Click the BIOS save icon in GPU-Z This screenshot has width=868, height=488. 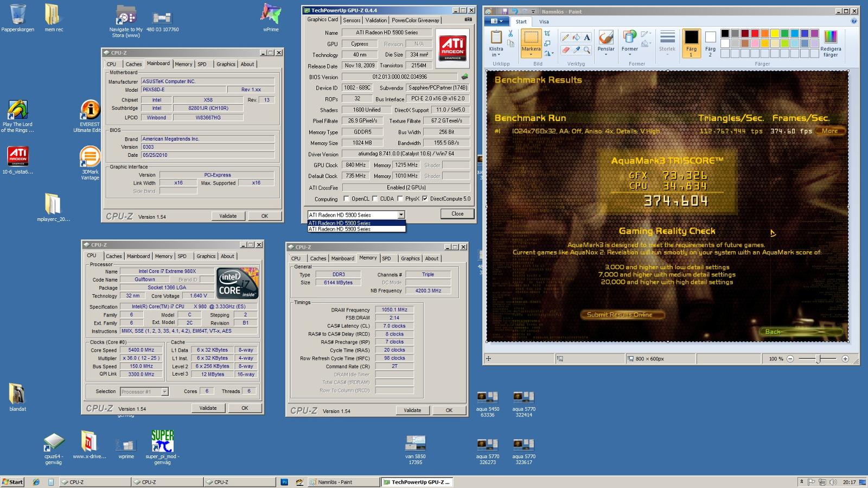(464, 77)
